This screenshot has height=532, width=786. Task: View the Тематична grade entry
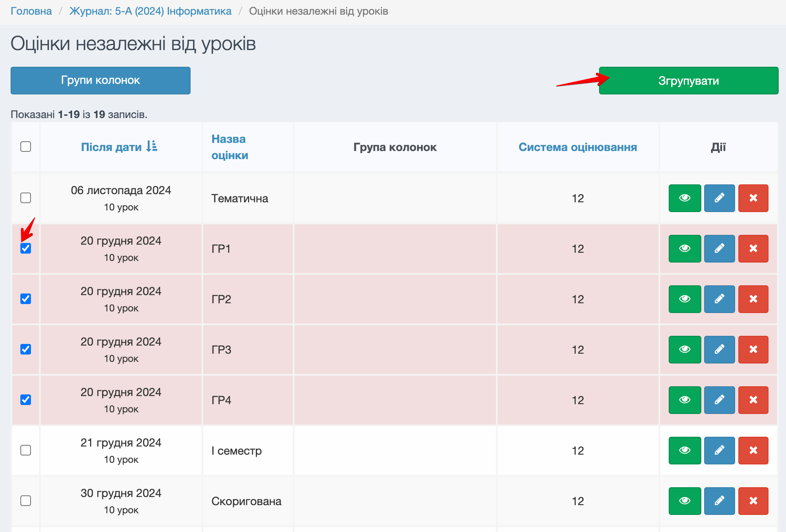coord(685,198)
